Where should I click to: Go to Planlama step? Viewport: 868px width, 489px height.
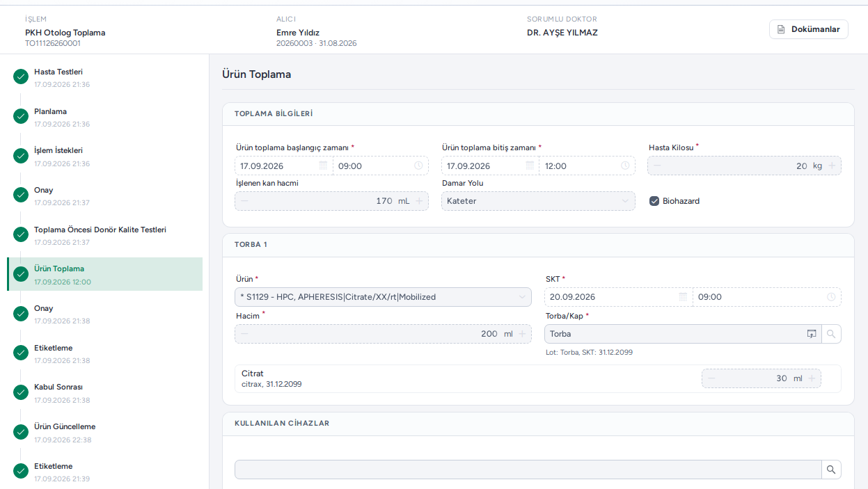click(104, 117)
